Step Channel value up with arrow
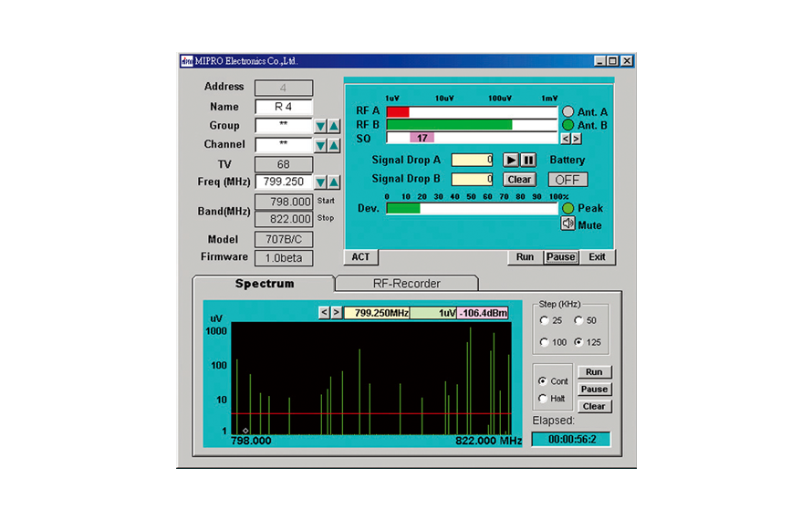The image size is (812, 520). [x=334, y=146]
